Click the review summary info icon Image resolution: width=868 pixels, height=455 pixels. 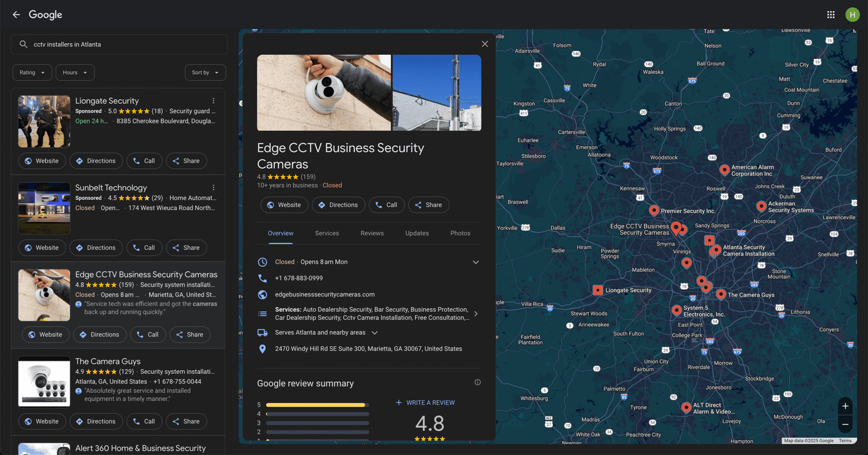[x=477, y=382]
